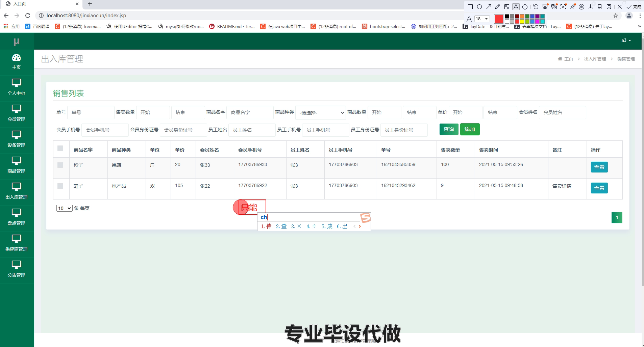Pin the screenshot to screen

(572, 7)
